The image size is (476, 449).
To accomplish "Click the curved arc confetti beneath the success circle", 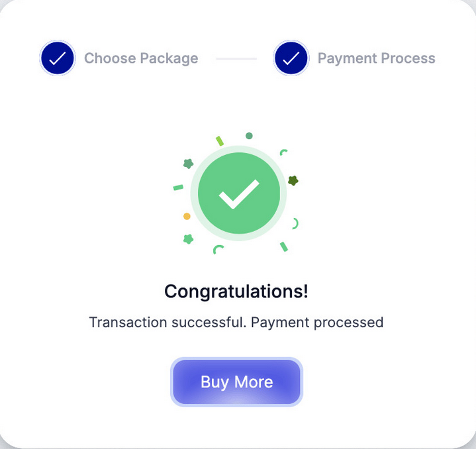I will click(218, 250).
